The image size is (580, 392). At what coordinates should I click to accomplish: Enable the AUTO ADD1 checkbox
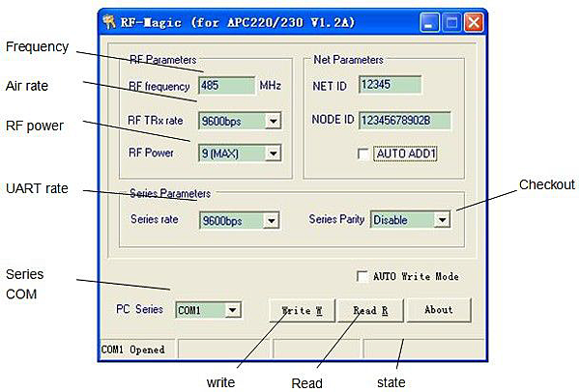(x=362, y=154)
